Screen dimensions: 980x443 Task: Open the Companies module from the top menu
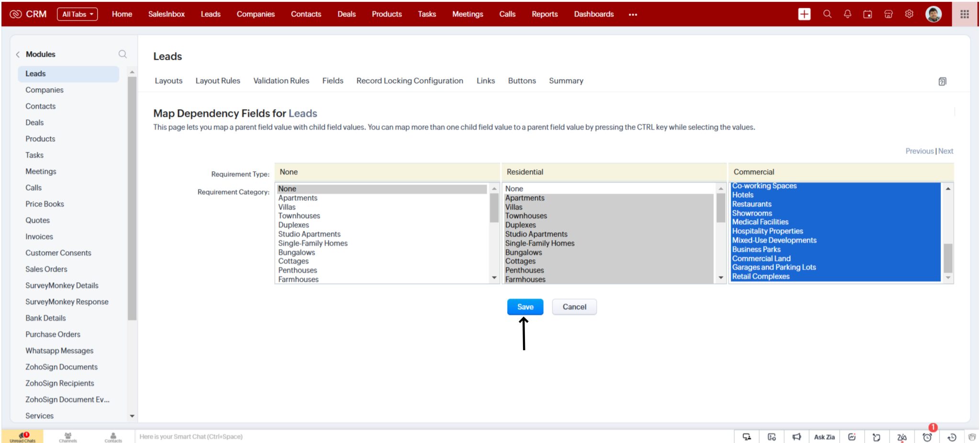tap(256, 14)
